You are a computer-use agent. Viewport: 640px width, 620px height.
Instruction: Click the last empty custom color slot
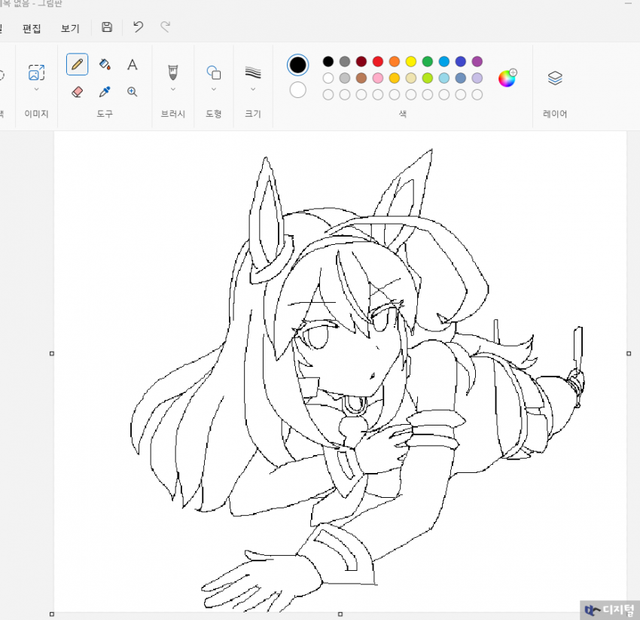coord(477,95)
